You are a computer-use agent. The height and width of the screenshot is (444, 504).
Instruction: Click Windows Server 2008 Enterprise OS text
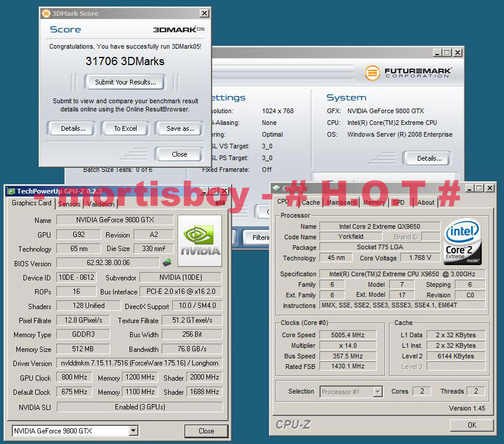click(x=400, y=134)
